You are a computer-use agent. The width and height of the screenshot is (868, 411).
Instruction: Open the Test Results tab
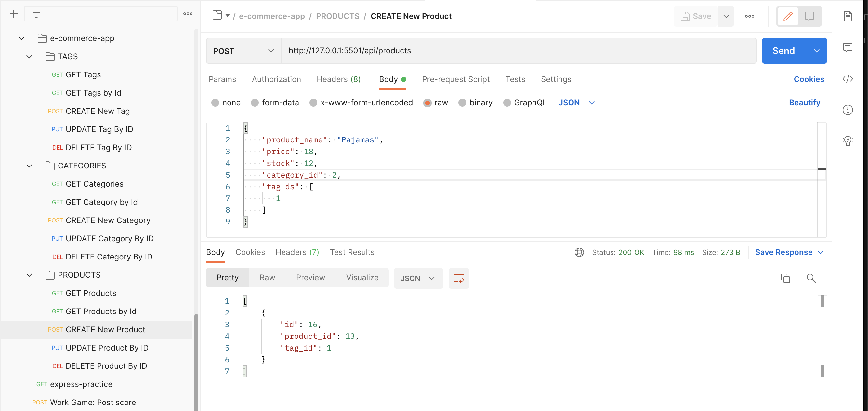tap(352, 252)
